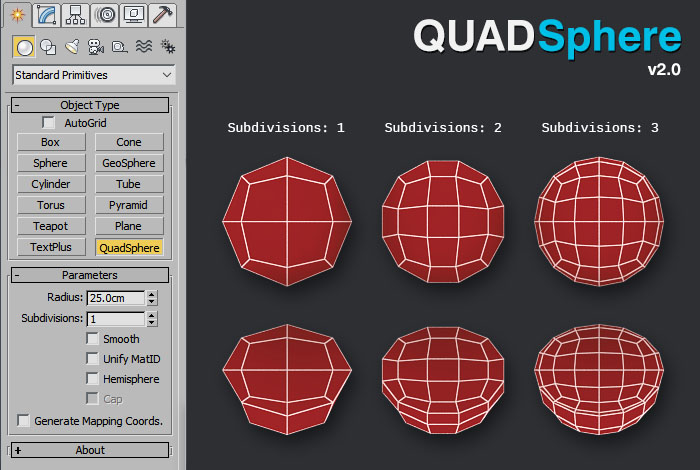This screenshot has width=700, height=470.
Task: Enable the AutoGrid checkbox
Action: [49, 122]
